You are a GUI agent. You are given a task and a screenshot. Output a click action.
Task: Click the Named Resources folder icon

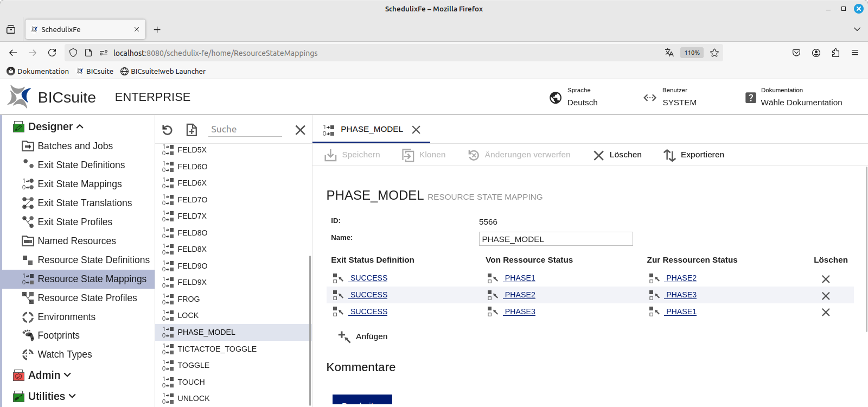28,241
